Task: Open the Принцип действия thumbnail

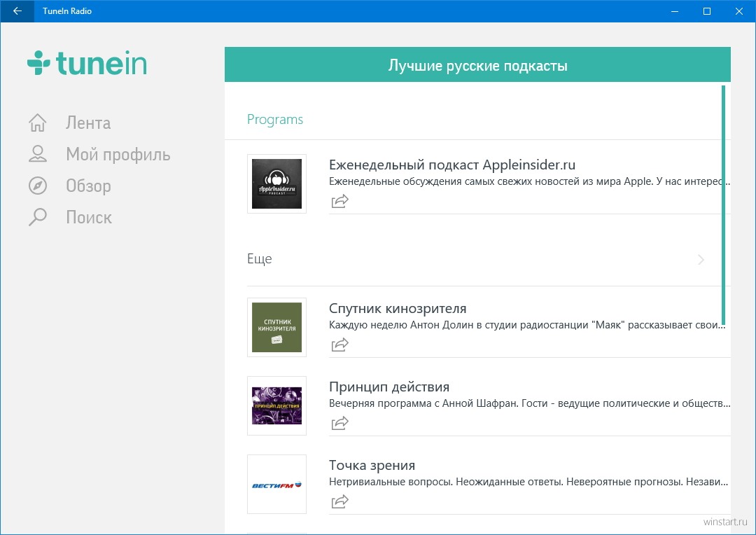Action: (276, 405)
